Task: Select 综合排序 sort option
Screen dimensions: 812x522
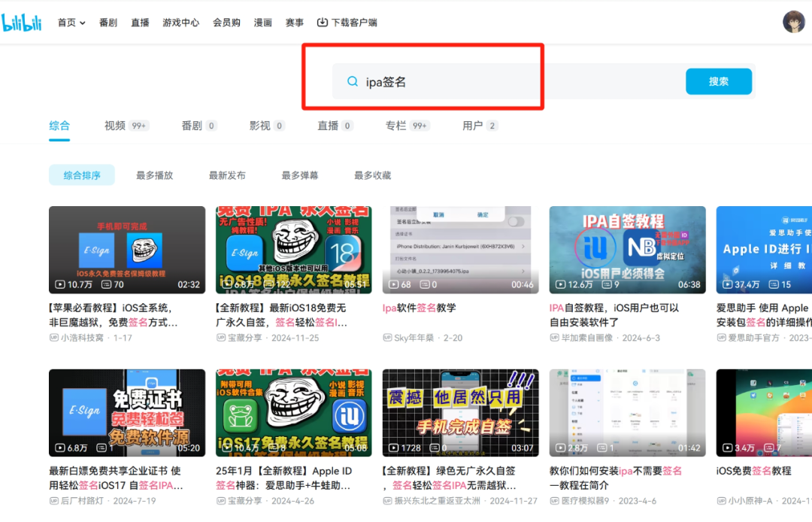Action: (82, 175)
